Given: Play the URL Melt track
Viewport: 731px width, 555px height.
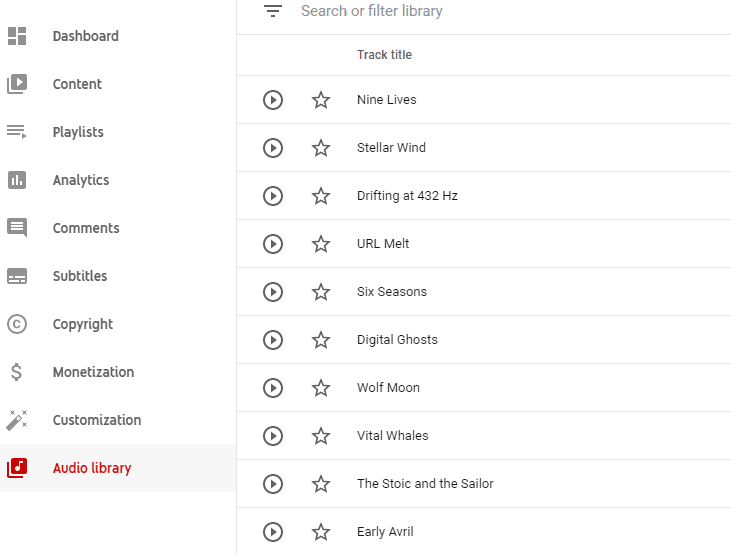Looking at the screenshot, I should tap(273, 244).
